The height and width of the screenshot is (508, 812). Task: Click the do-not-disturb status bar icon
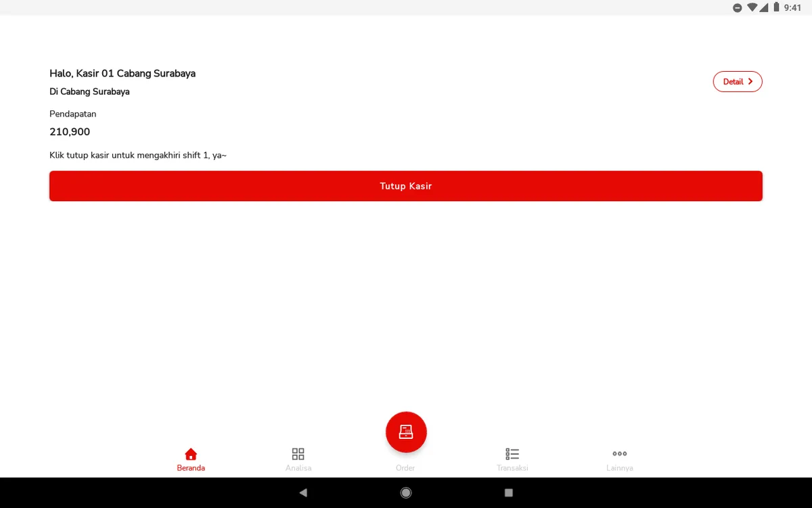pyautogui.click(x=738, y=7)
